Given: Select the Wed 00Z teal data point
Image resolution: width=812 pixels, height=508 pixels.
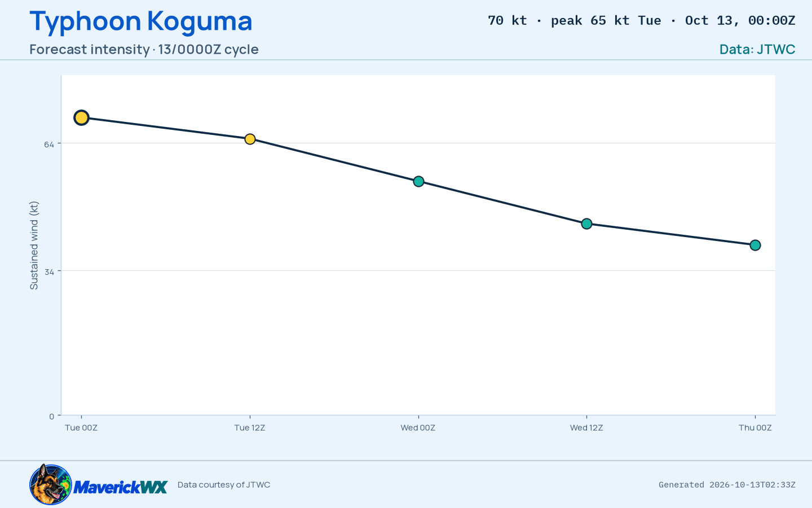Looking at the screenshot, I should [x=418, y=181].
